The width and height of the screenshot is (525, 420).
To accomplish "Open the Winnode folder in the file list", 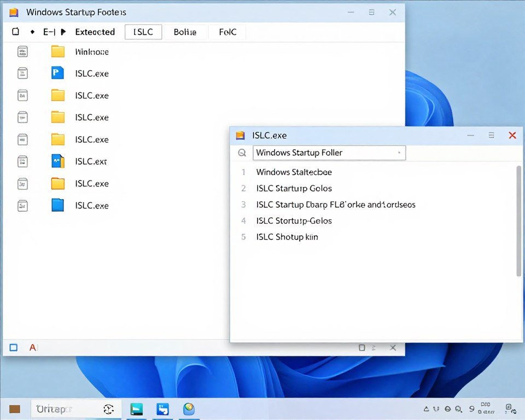I will [92, 51].
